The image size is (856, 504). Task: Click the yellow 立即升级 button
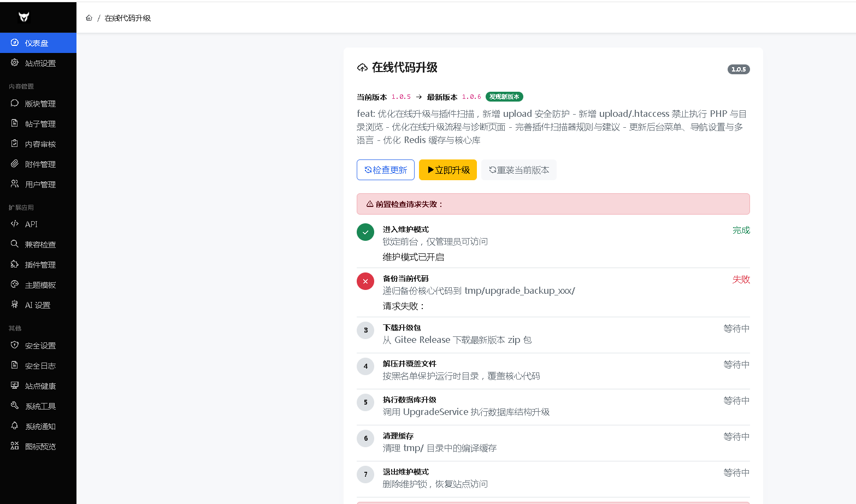tap(448, 170)
